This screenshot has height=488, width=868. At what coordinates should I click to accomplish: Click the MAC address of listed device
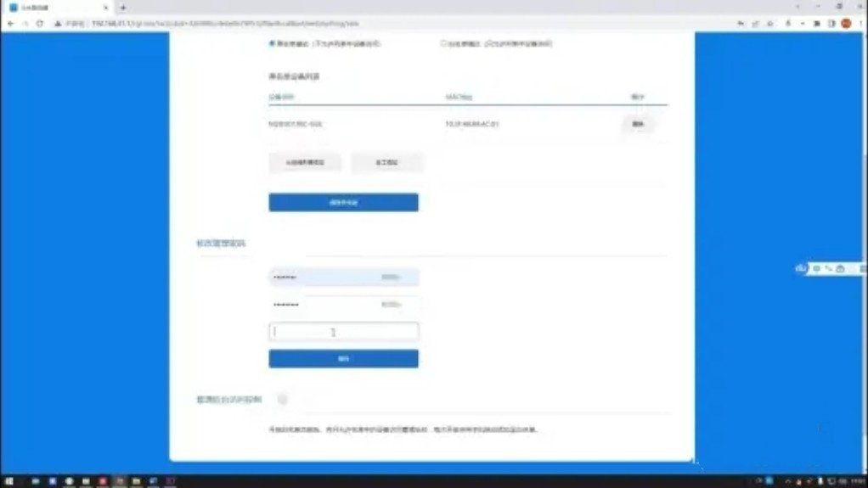click(x=472, y=124)
